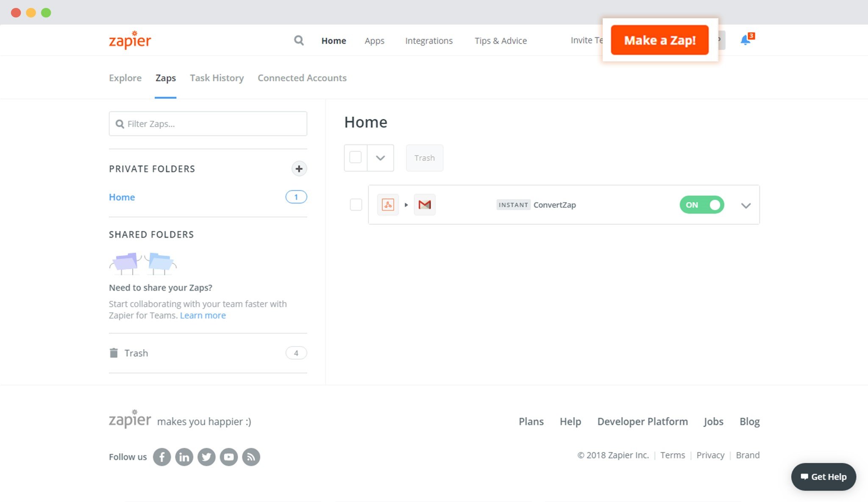
Task: Click the macOS red close window dot
Action: [16, 13]
